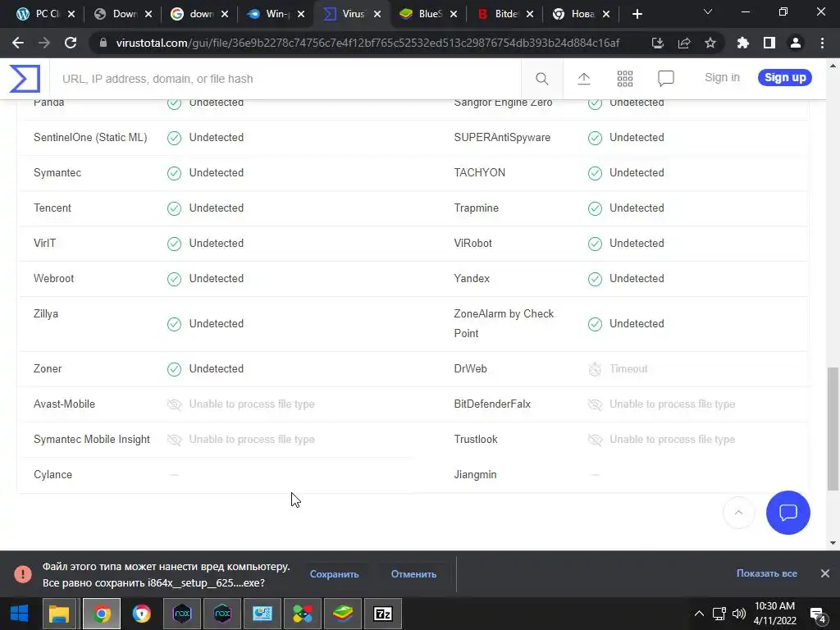Click the upload file icon
Image resolution: width=840 pixels, height=630 pixels.
(584, 79)
